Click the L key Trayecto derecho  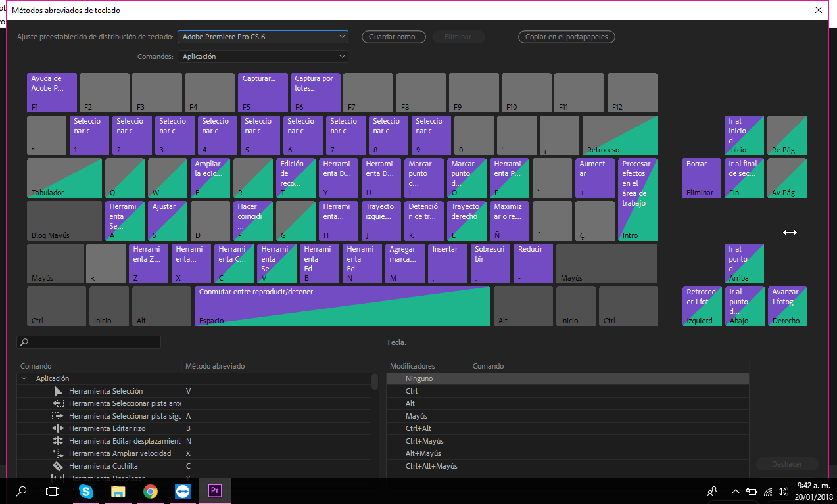[x=467, y=221]
